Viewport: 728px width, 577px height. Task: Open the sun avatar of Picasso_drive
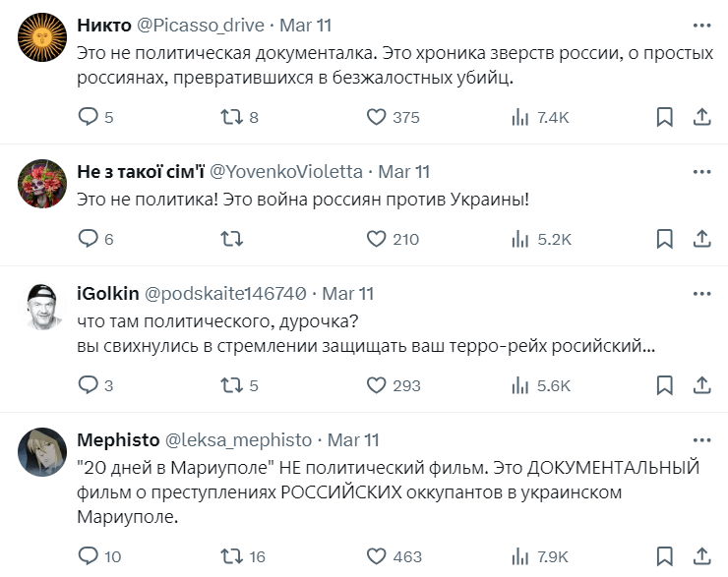41,37
